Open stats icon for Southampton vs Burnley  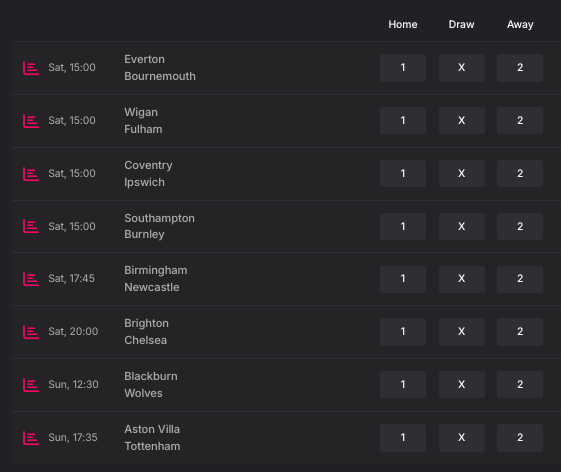pos(31,226)
